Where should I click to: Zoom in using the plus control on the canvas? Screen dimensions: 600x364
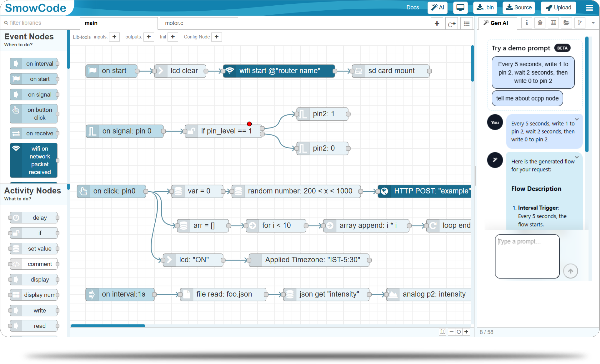tap(466, 332)
